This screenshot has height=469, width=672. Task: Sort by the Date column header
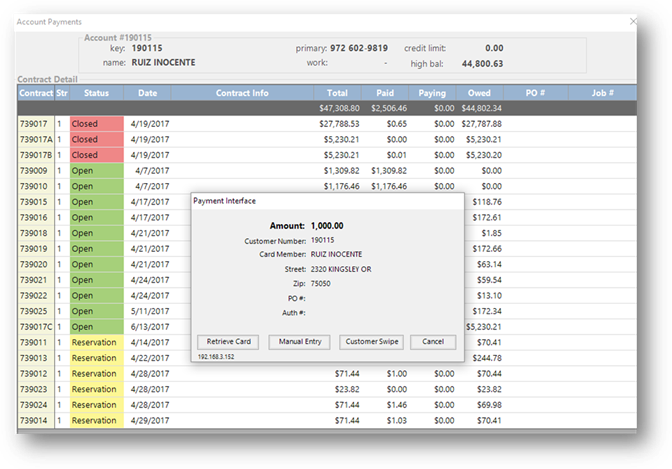coord(147,93)
